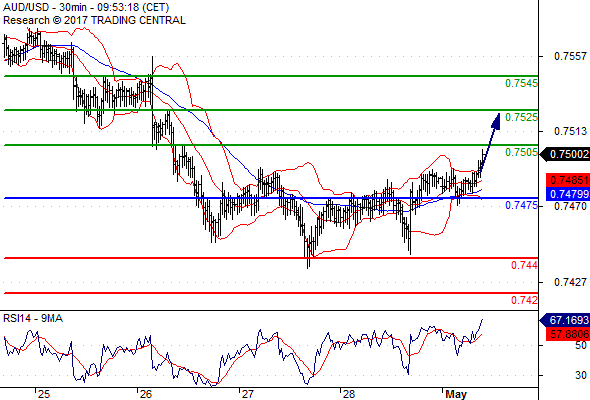Viewport: 590px width, 400px height.
Task: Click the 0.7545 green resistance label
Action: pos(521,83)
